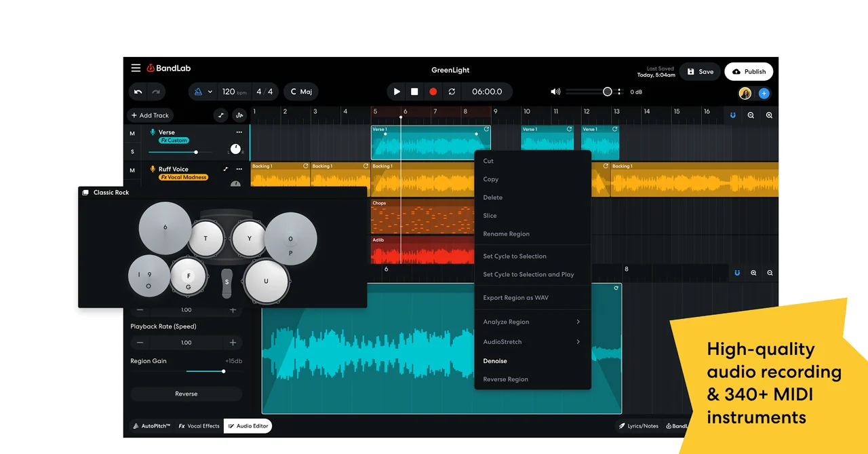The width and height of the screenshot is (868, 454).
Task: Click the master volume speaker icon
Action: [x=555, y=92]
